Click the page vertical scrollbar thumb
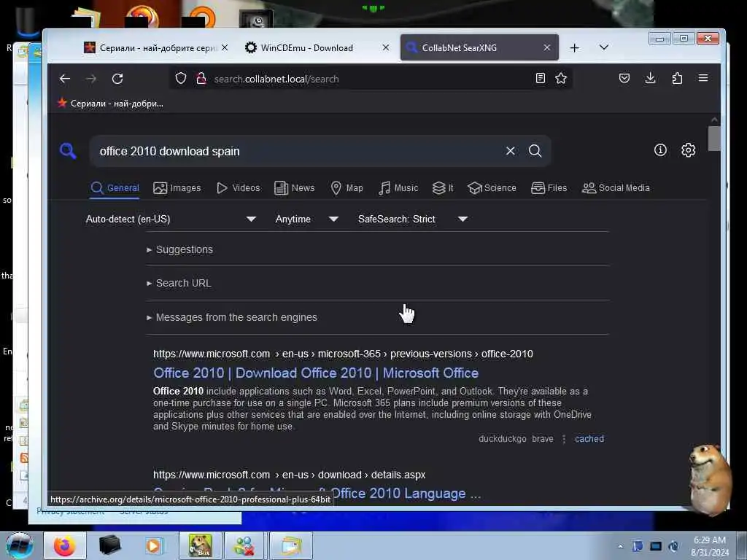Viewport: 747px width, 560px height. pos(713,139)
